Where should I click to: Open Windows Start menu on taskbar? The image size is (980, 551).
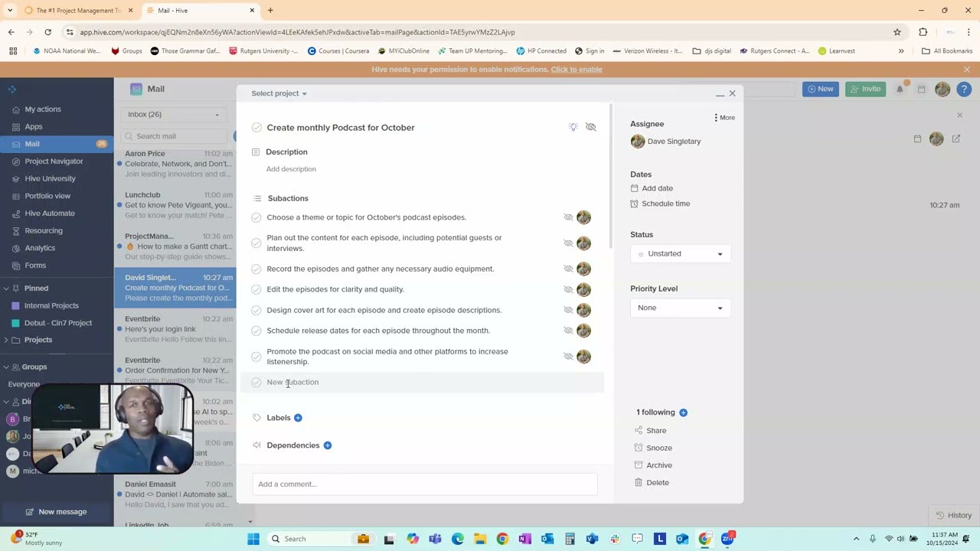click(253, 539)
